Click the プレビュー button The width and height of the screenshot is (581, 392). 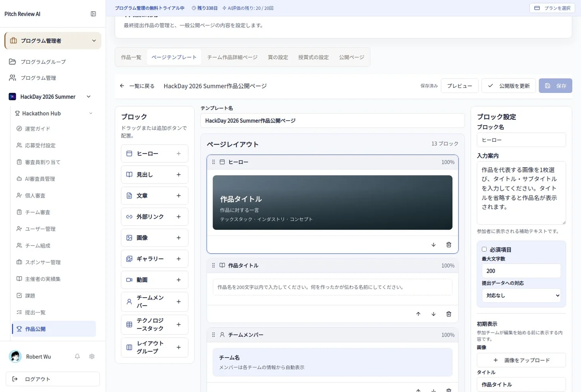pyautogui.click(x=460, y=86)
